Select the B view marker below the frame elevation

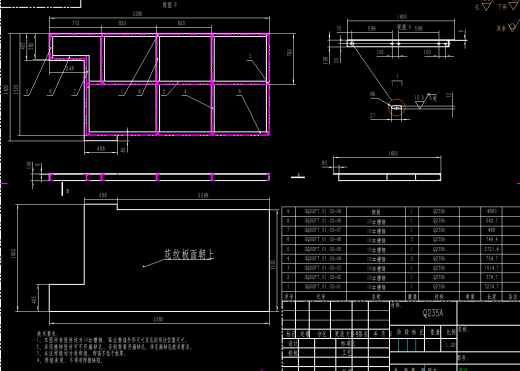coord(65,190)
